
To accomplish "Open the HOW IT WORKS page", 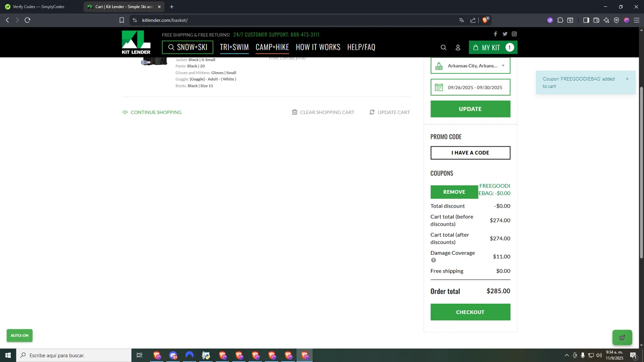I will click(318, 47).
